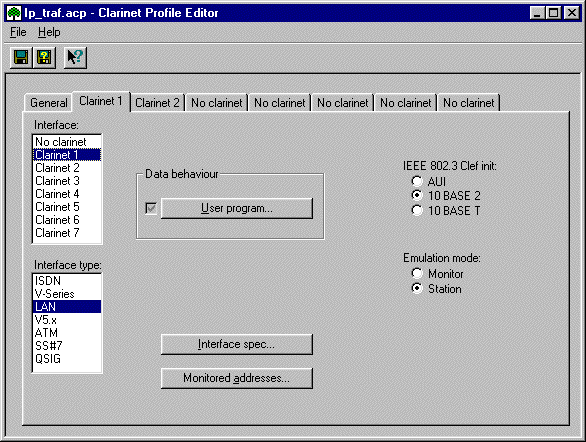Screen dimensions: 586x442
Task: Open the Interface spec... dialog
Action: click(x=237, y=344)
